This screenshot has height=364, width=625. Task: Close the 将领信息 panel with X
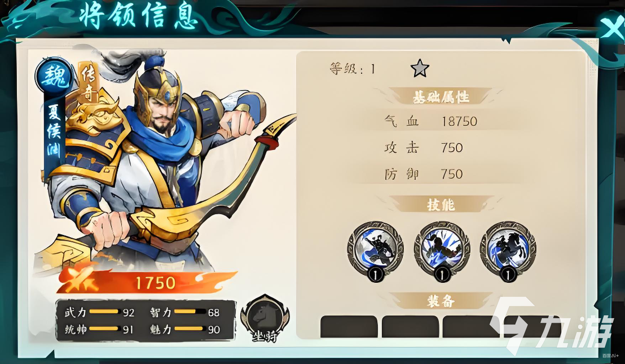point(611,29)
